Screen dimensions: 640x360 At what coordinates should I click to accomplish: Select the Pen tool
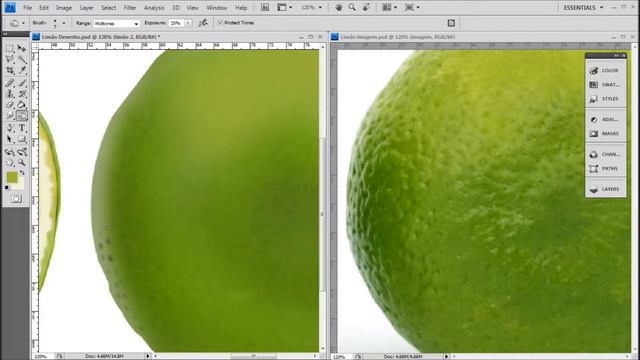pos(10,128)
